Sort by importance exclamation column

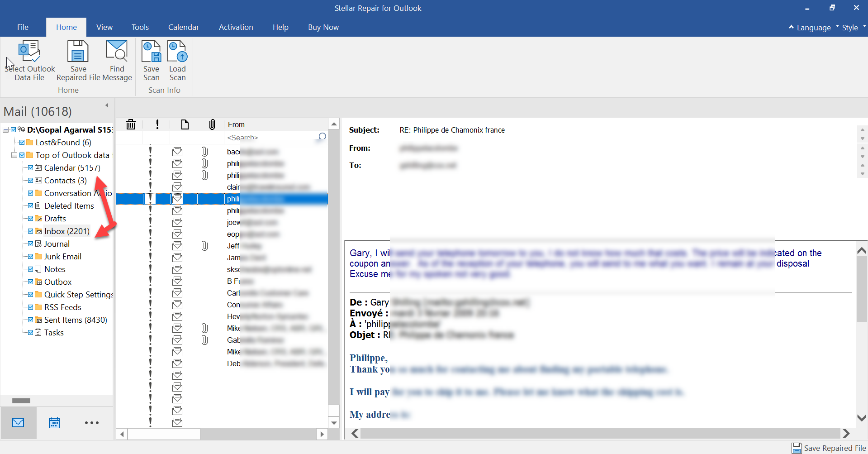tap(157, 124)
